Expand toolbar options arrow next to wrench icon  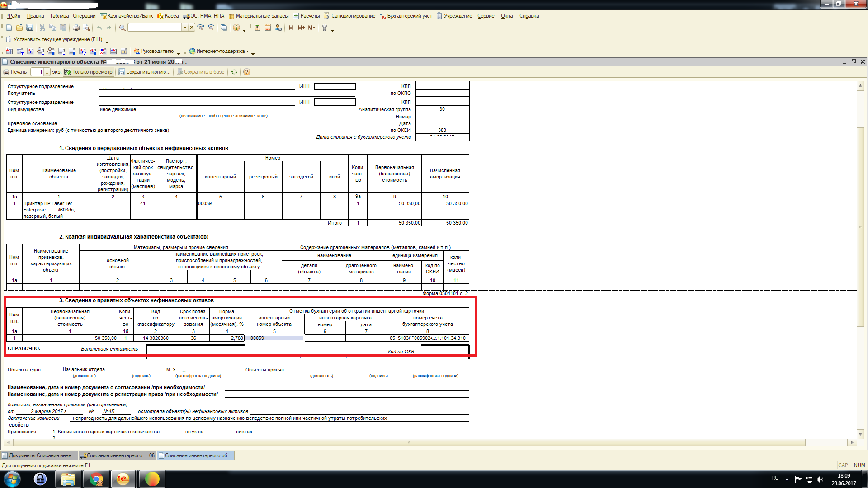[x=333, y=30]
